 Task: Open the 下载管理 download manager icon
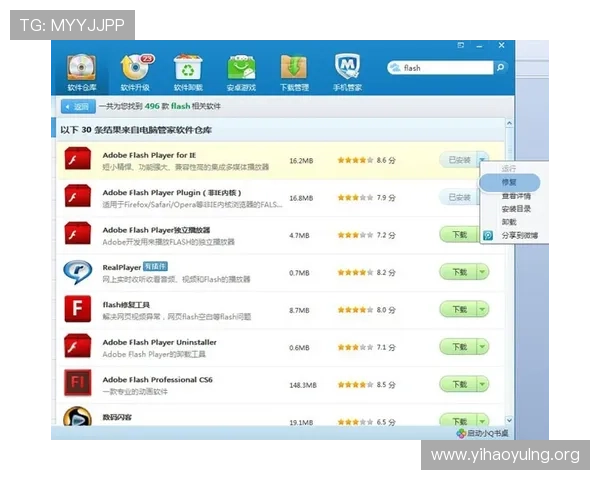294,69
